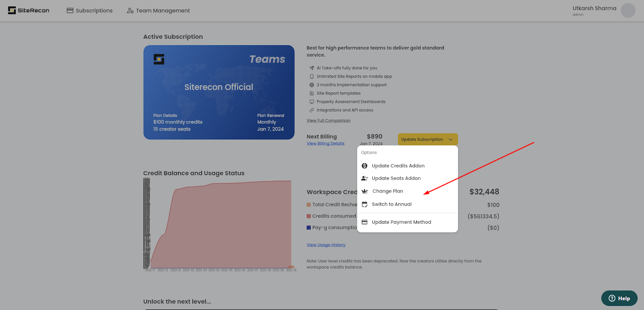The image size is (644, 310).
Task: Click the Pay-g consumption color swatch
Action: point(309,227)
